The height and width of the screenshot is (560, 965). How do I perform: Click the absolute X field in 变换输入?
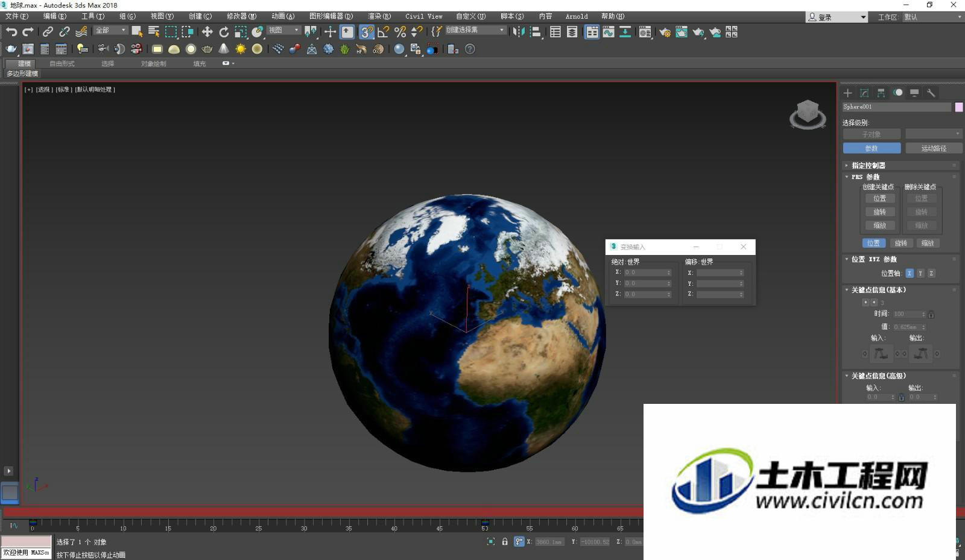(647, 272)
